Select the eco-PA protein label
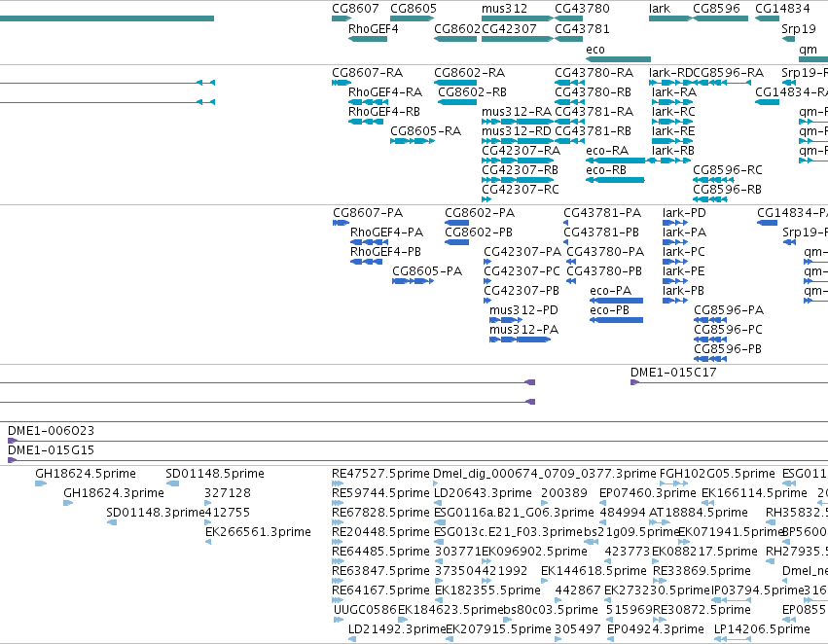The image size is (828, 644). click(610, 291)
